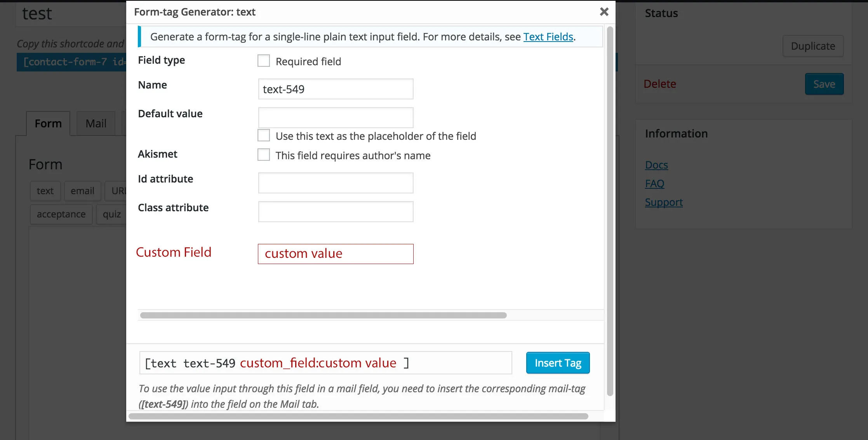The image size is (868, 440).
Task: Check the Required field checkbox
Action: [264, 61]
